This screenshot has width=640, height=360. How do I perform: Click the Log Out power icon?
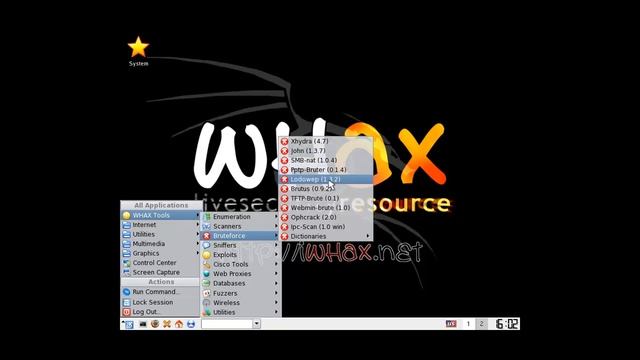127,312
